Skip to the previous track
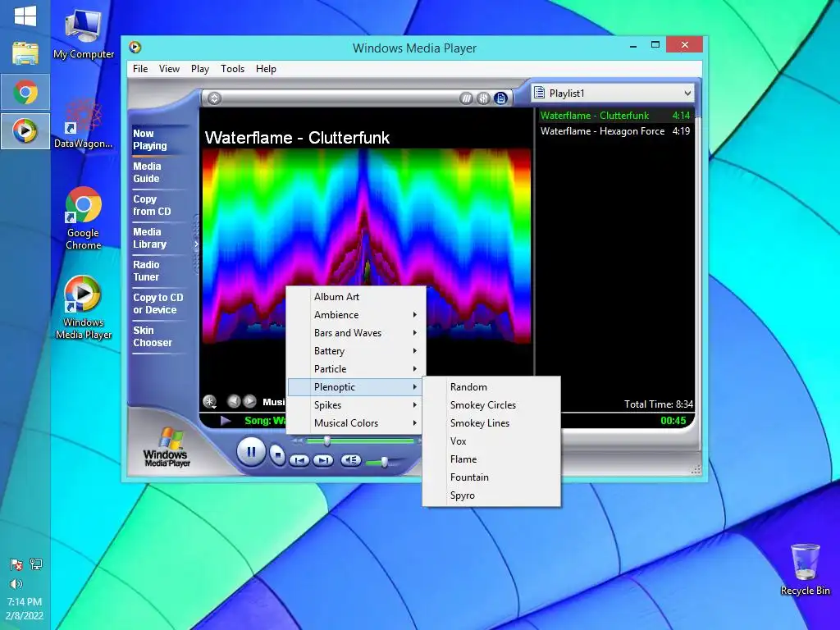840x630 pixels. [299, 459]
